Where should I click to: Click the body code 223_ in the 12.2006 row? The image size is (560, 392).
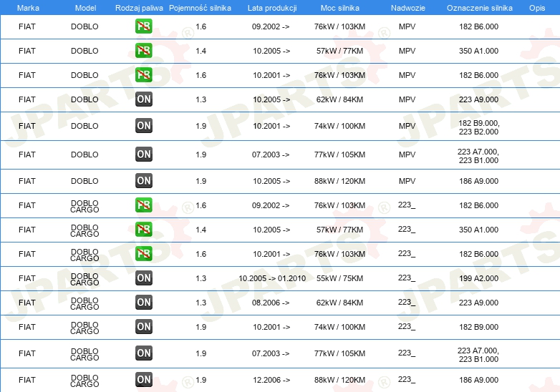[x=407, y=380]
